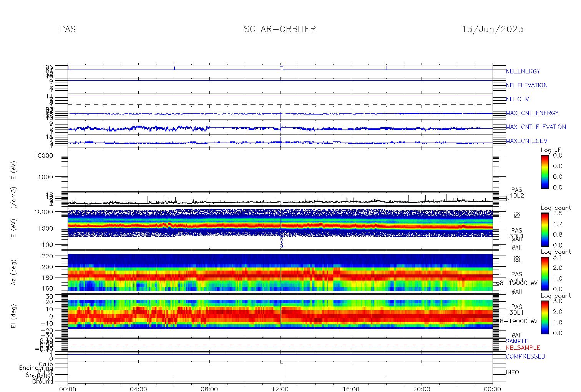Image resolution: width=581 pixels, height=392 pixels.
Task: Click the PAS 1DL2 label beside the density plot
Action: point(517,193)
